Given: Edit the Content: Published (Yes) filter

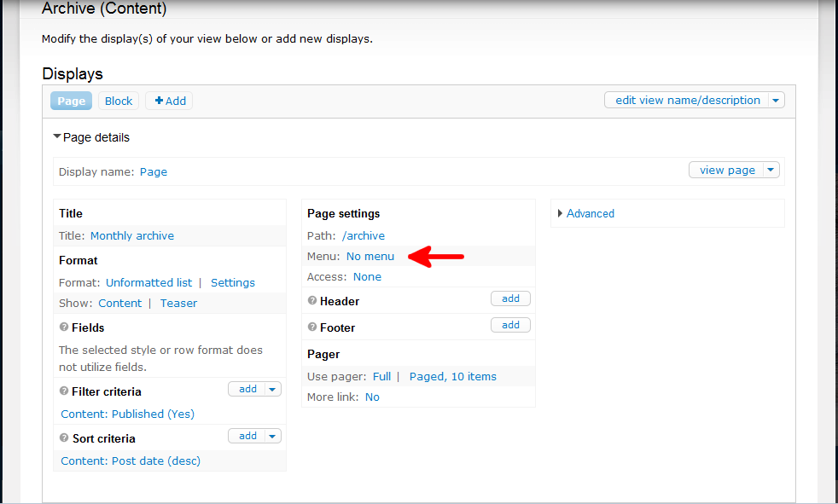Looking at the screenshot, I should [128, 414].
